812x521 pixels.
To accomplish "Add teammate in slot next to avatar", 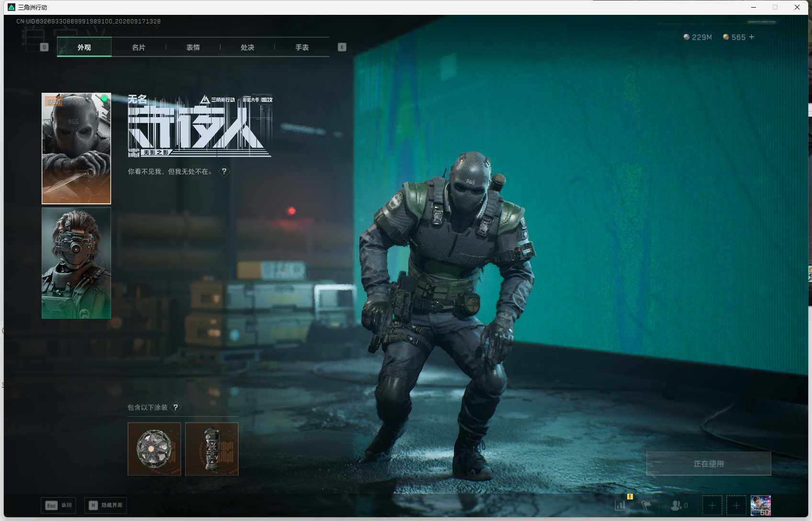I will click(x=736, y=505).
